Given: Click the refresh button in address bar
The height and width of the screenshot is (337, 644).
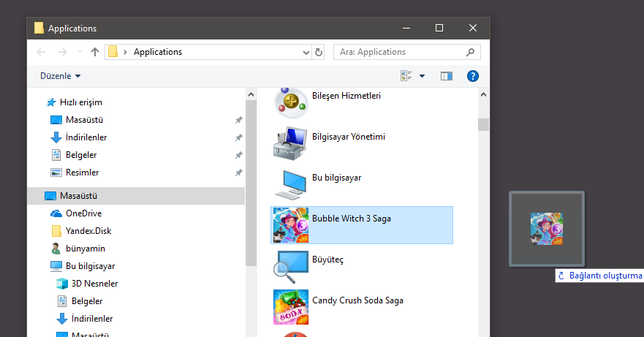Looking at the screenshot, I should [x=319, y=52].
